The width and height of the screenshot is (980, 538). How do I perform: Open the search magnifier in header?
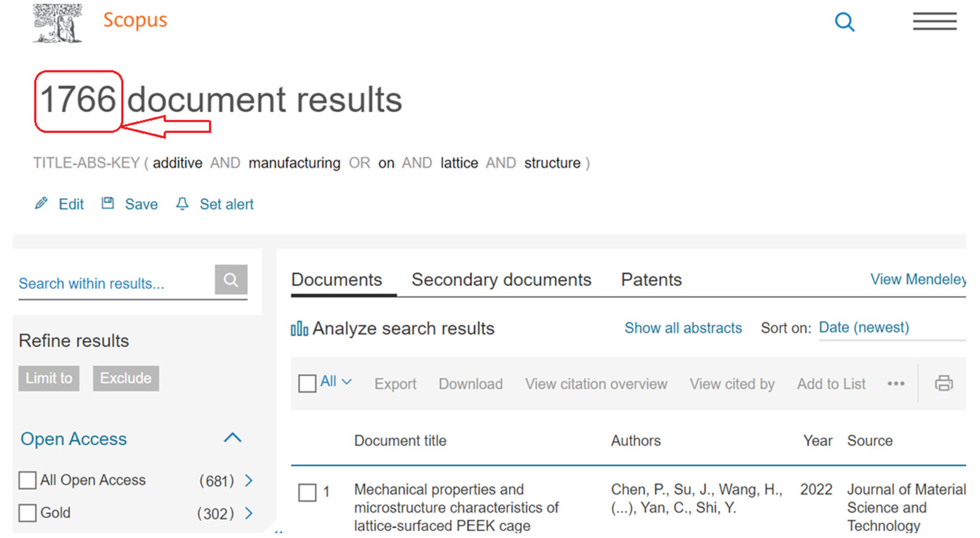point(844,22)
